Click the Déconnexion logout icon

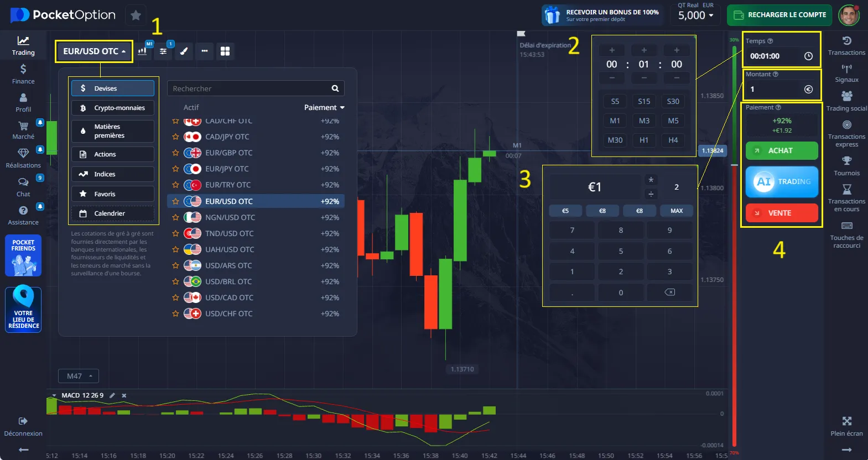(23, 421)
